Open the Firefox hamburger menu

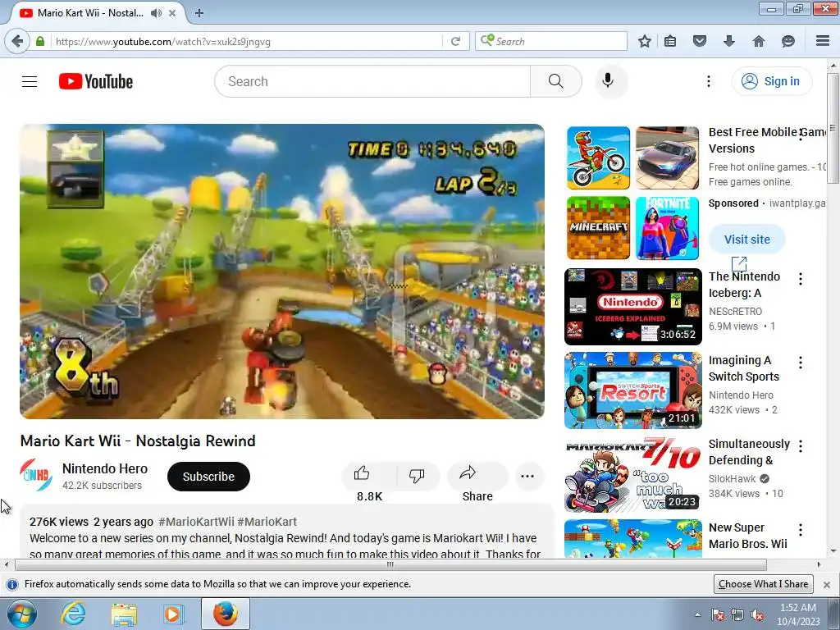pyautogui.click(x=823, y=41)
